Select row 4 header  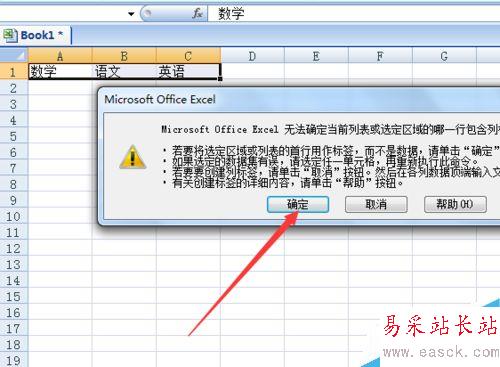[x=14, y=120]
